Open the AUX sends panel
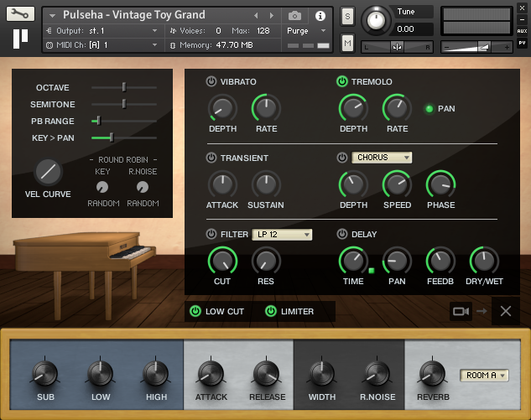This screenshot has width=531, height=420. (522, 31)
